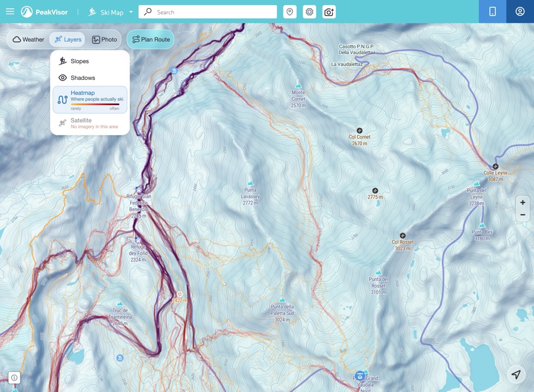Select the Satellite layer option
The image size is (534, 392).
pyautogui.click(x=90, y=123)
